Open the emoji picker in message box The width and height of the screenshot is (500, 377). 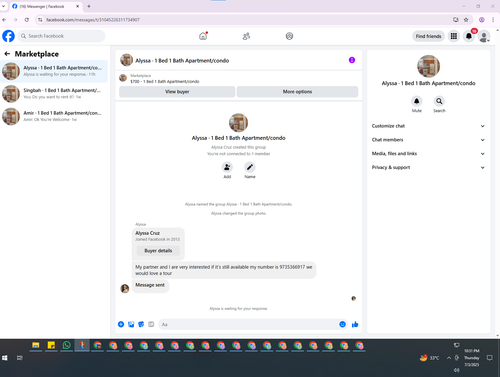(x=342, y=324)
